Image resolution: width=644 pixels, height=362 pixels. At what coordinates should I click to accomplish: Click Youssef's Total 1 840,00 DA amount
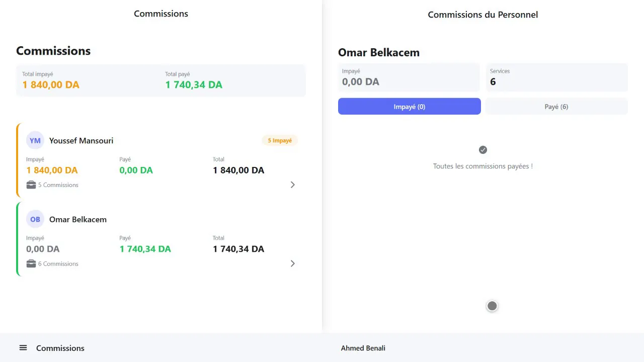click(238, 170)
